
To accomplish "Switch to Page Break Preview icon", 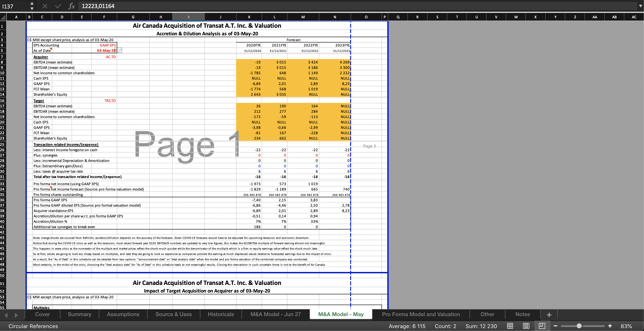I will pos(542,326).
